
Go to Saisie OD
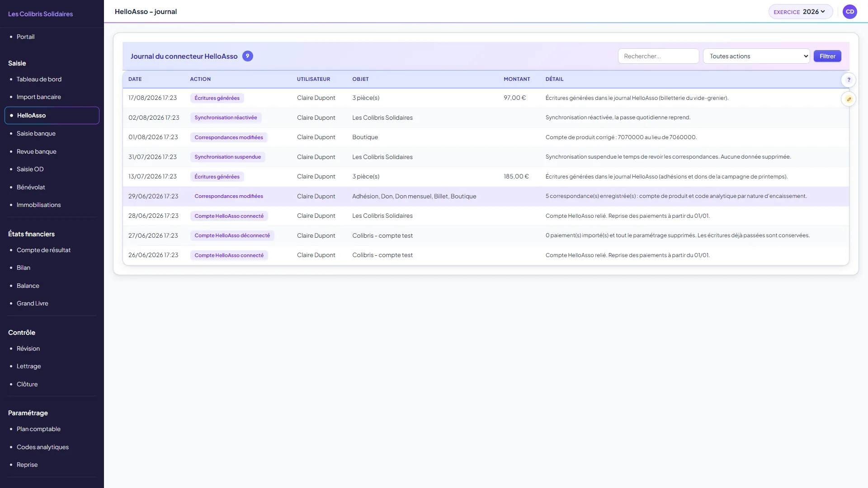30,169
